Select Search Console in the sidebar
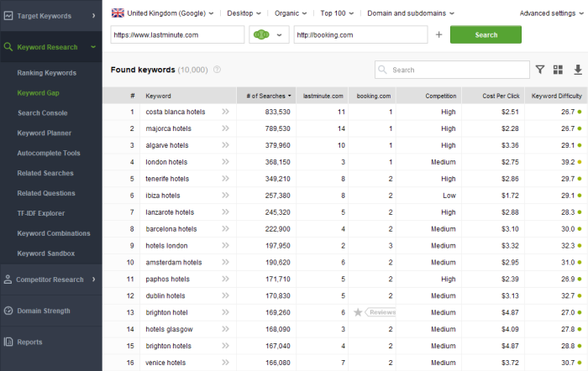 point(42,113)
